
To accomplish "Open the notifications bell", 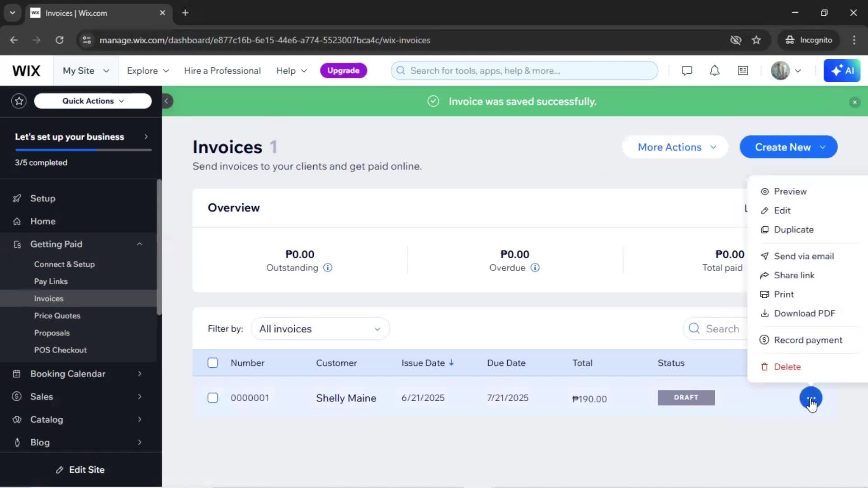I will click(714, 70).
